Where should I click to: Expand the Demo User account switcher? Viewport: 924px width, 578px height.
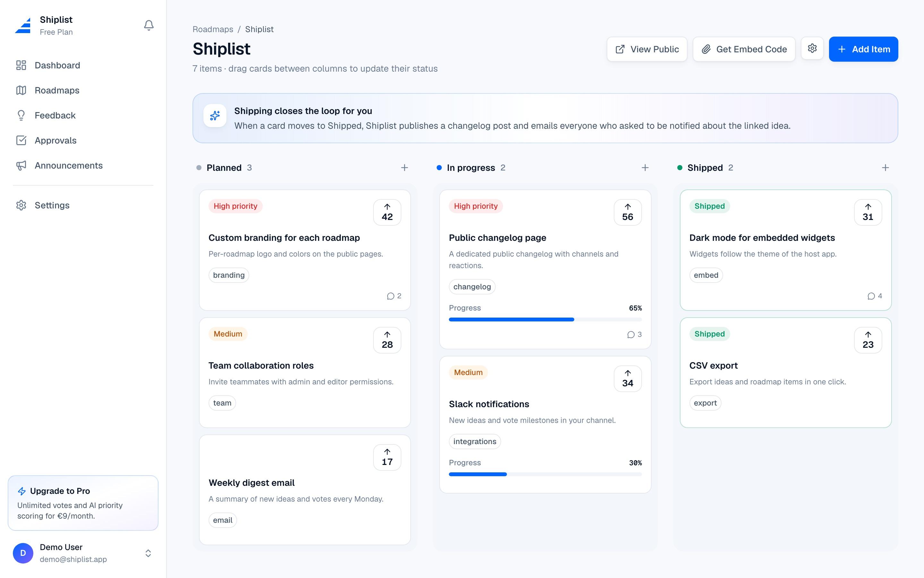pyautogui.click(x=148, y=553)
